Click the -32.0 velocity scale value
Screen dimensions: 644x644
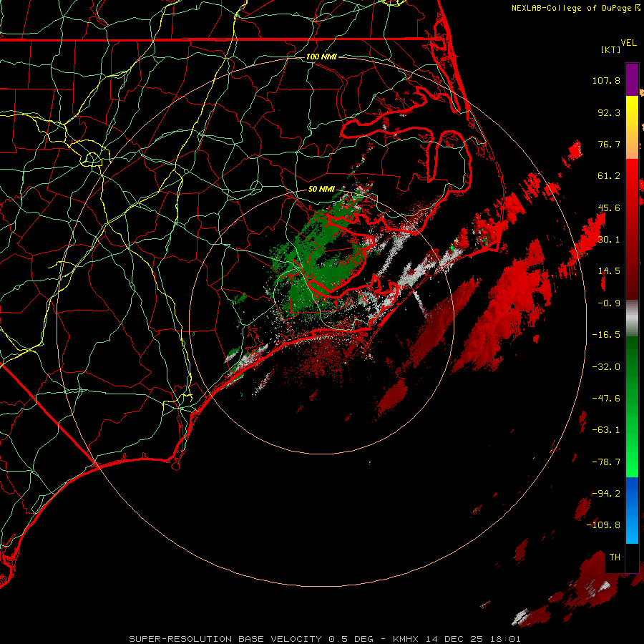click(606, 367)
